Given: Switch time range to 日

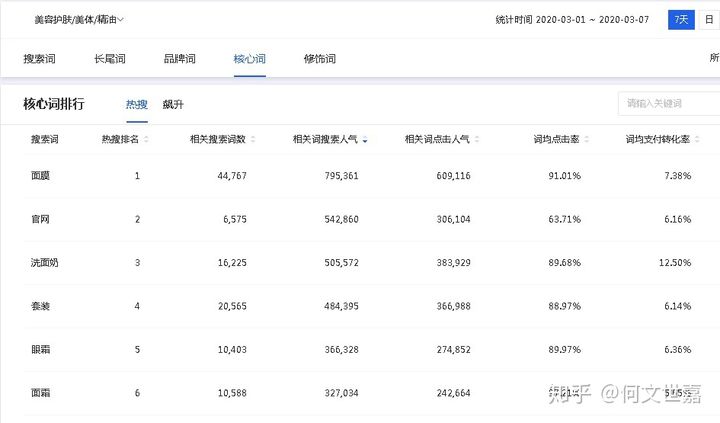Looking at the screenshot, I should click(x=709, y=19).
